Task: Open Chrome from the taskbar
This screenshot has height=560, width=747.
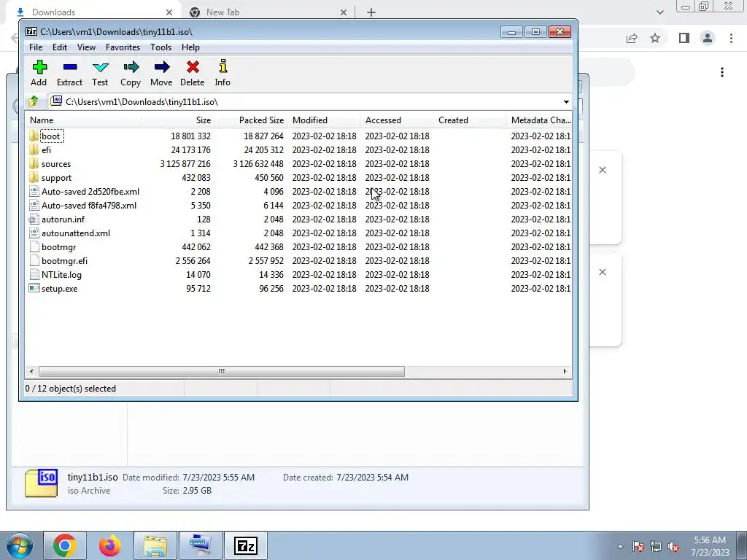Action: [x=65, y=545]
